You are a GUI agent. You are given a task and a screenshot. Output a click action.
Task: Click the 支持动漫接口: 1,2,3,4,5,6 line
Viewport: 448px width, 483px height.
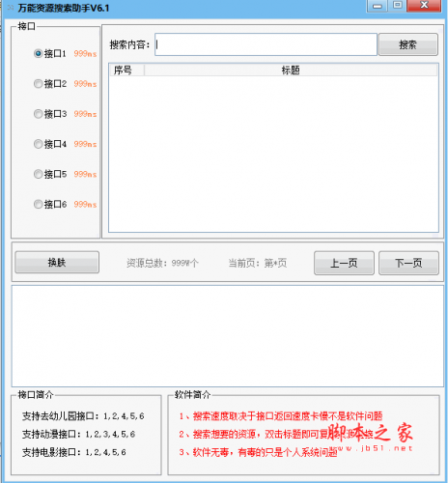pos(78,434)
